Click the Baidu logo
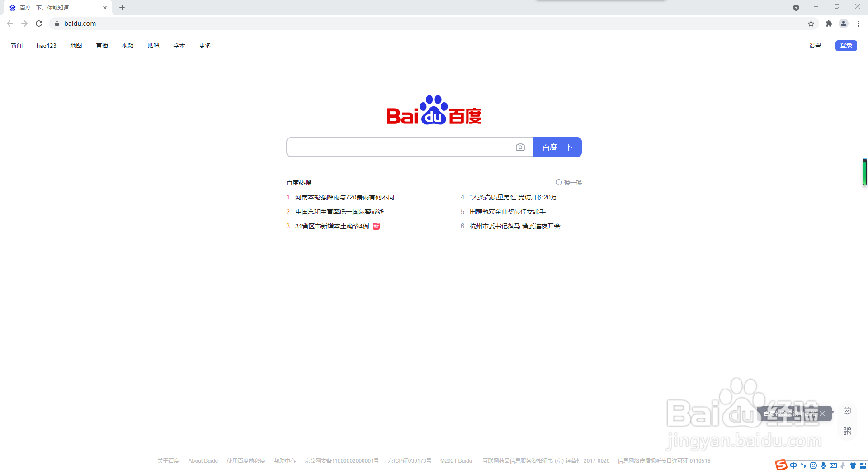Viewport: 868px width, 470px height. (x=434, y=110)
